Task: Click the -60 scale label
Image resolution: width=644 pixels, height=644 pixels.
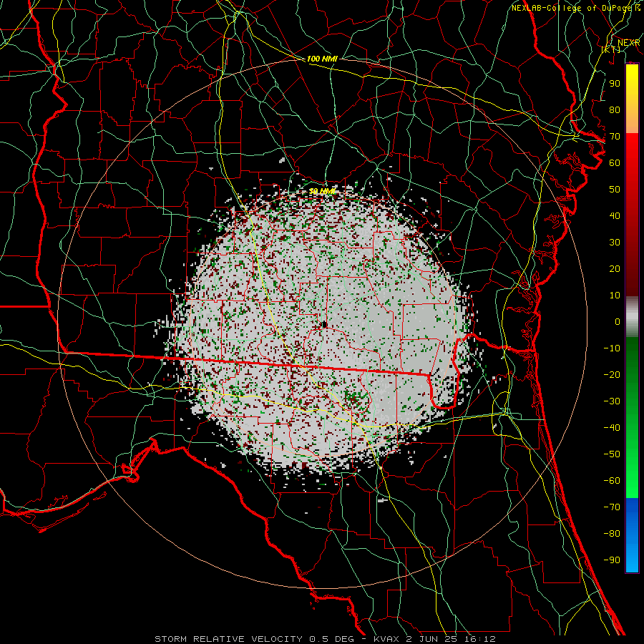Action: point(612,481)
